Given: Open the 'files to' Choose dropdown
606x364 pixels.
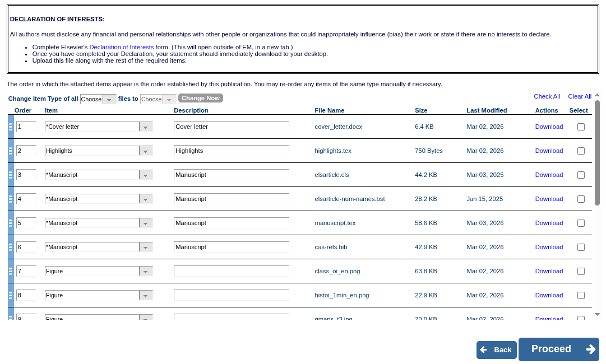Looking at the screenshot, I should 169,99.
